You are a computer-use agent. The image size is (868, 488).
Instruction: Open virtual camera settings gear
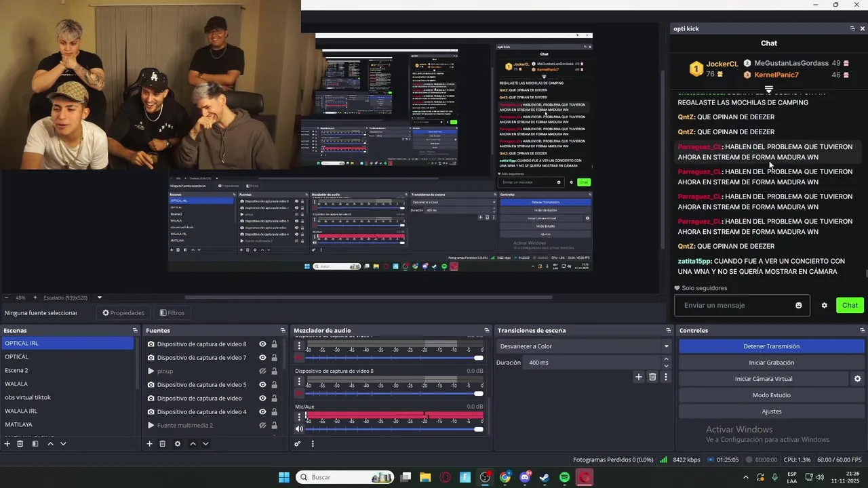857,379
